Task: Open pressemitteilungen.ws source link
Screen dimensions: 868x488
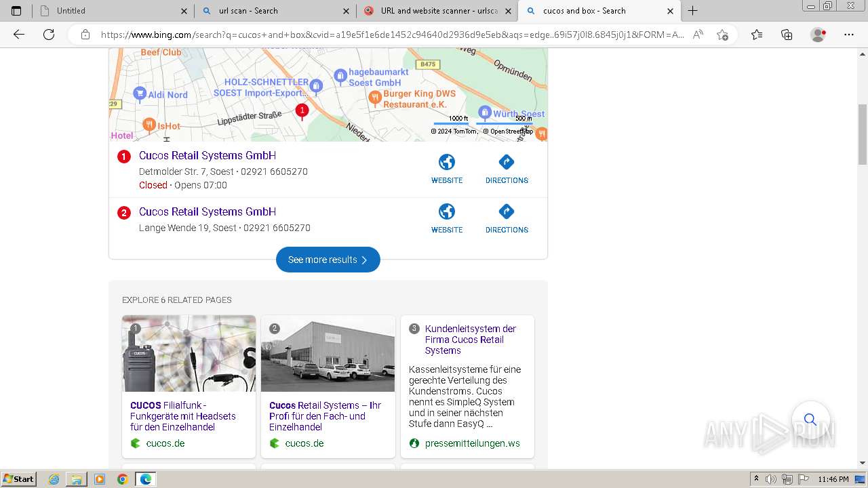Action: 472,443
